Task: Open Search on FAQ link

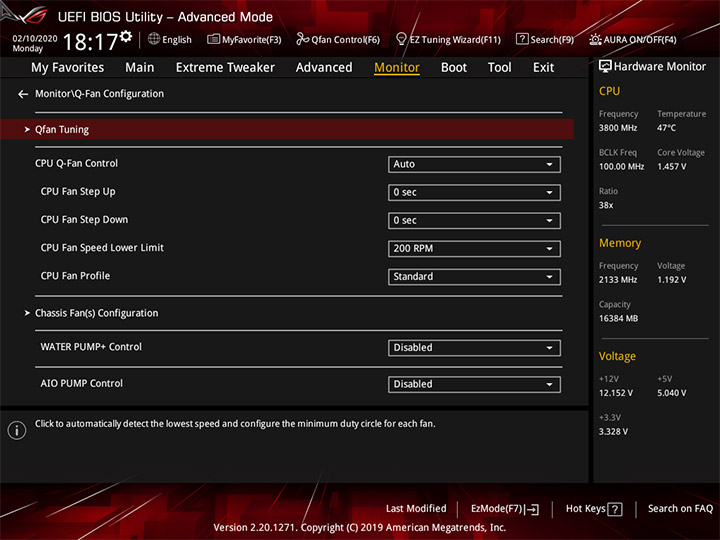Action: (680, 509)
